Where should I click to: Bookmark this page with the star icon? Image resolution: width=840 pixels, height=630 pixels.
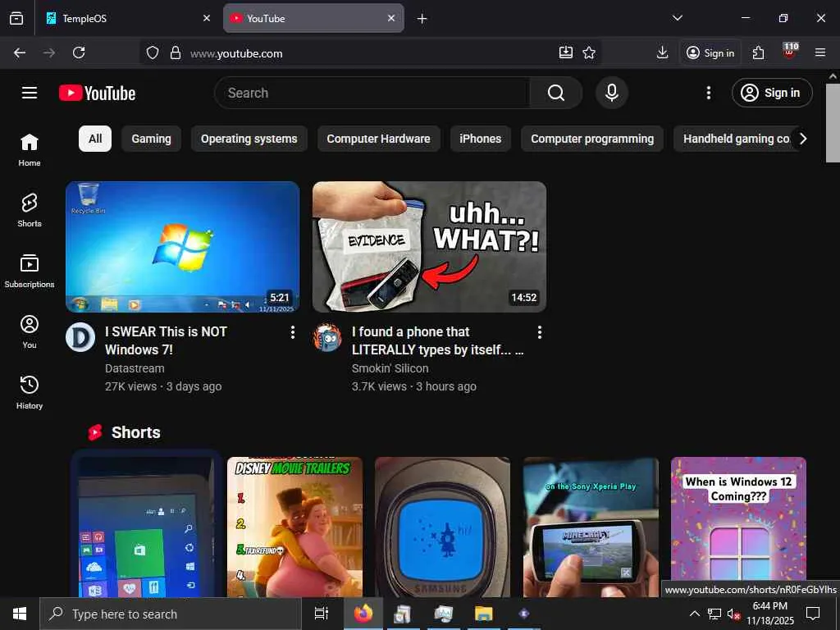tap(589, 52)
